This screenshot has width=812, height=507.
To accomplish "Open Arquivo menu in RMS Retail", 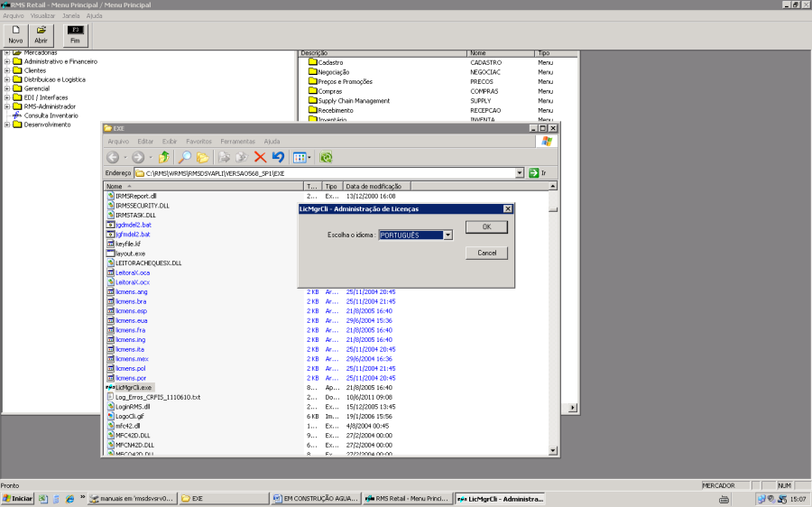I will (14, 16).
